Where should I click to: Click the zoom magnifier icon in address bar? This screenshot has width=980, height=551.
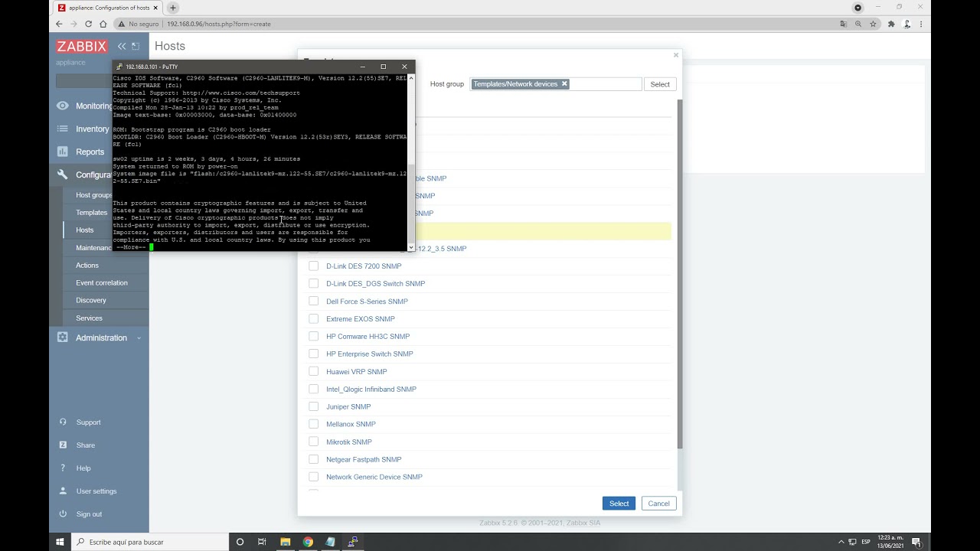(x=858, y=24)
